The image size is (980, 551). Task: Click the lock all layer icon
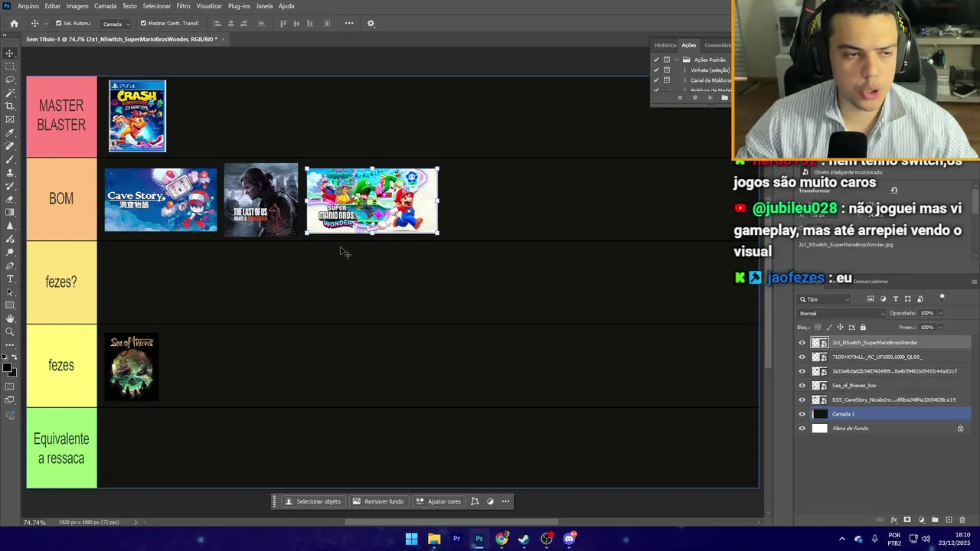pos(863,328)
